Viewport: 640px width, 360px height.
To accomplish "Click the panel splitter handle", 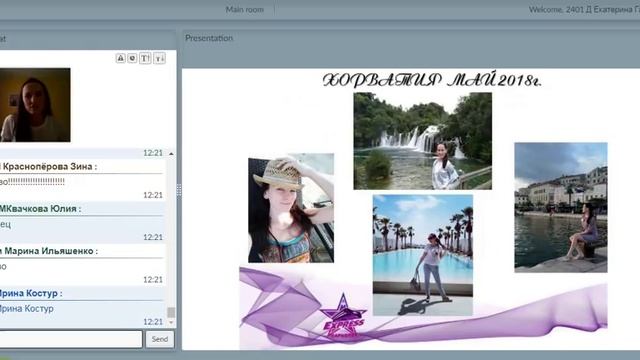I will coord(179,190).
